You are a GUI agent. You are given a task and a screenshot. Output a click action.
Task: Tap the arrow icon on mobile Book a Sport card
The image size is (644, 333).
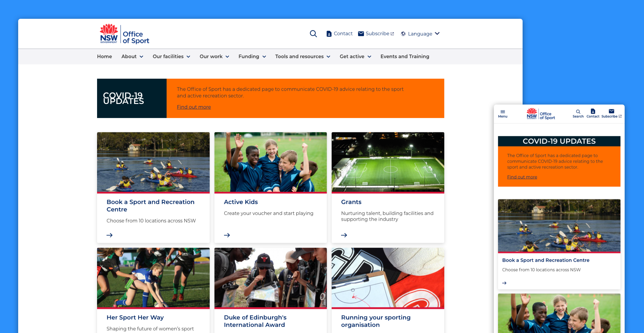504,283
